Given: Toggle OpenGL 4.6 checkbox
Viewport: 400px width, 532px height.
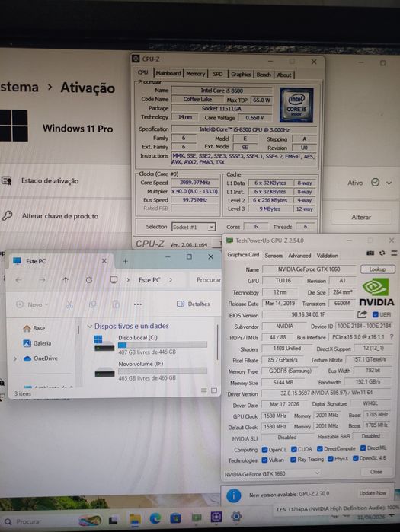Looking at the screenshot, I should 356,458.
